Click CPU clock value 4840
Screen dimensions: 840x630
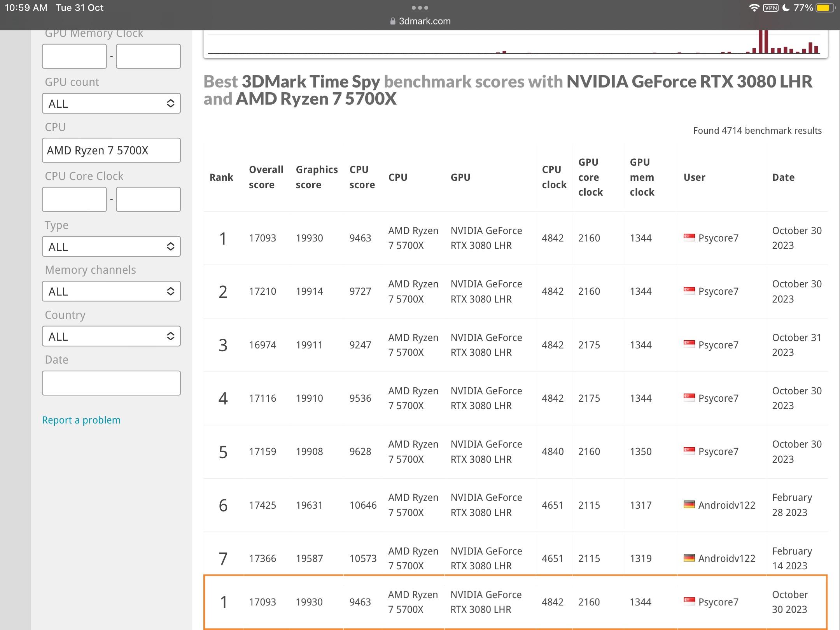click(x=553, y=451)
